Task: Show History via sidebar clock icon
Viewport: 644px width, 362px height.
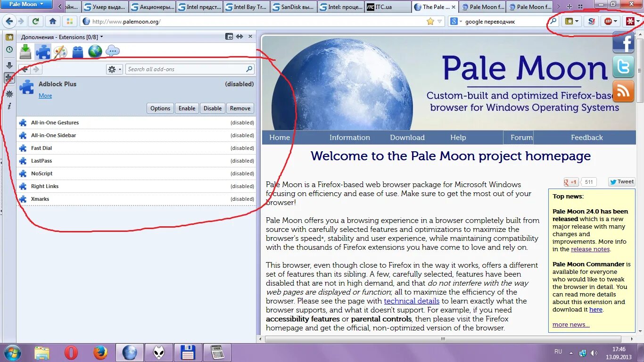Action: point(9,49)
